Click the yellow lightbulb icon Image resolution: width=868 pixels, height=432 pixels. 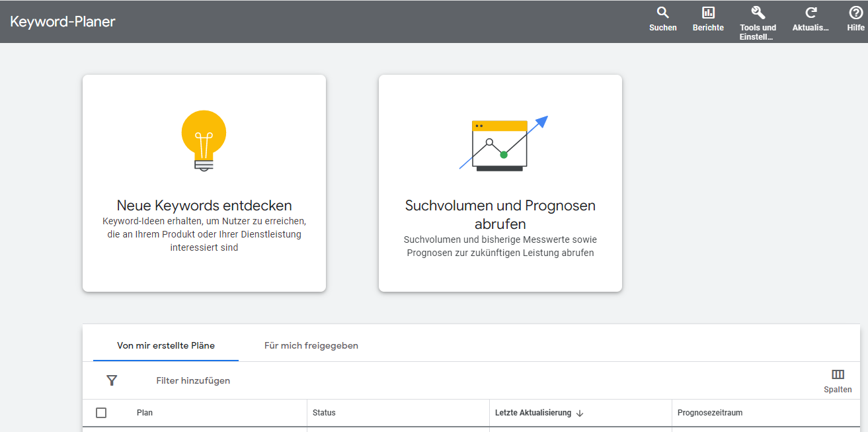pos(204,140)
